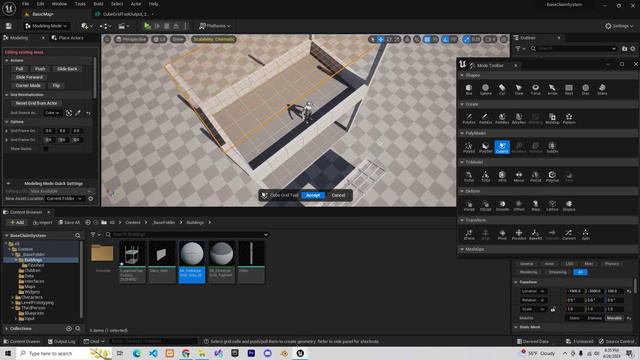
Task: Select the Disc shape tool
Action: click(x=585, y=90)
